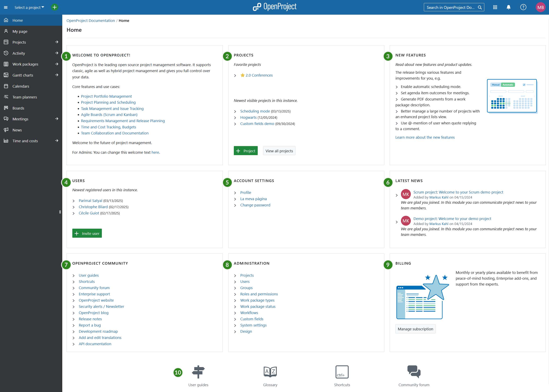The height and width of the screenshot is (392, 549).
Task: Open Parimal Satyal user link
Action: point(90,201)
